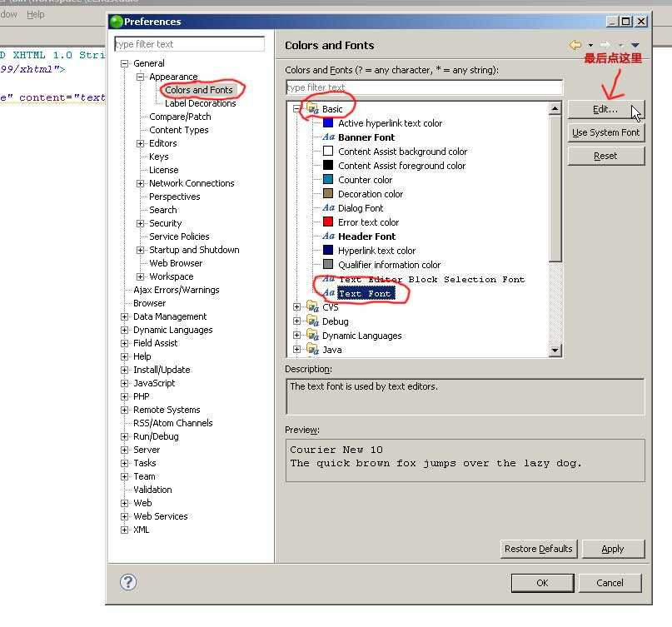Click the Header Font Aa icon
The height and width of the screenshot is (627, 672).
tap(328, 236)
